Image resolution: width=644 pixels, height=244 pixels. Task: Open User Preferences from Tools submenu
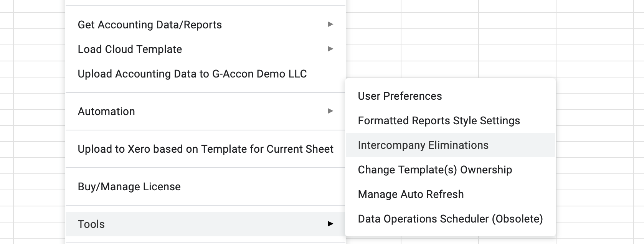click(x=400, y=96)
